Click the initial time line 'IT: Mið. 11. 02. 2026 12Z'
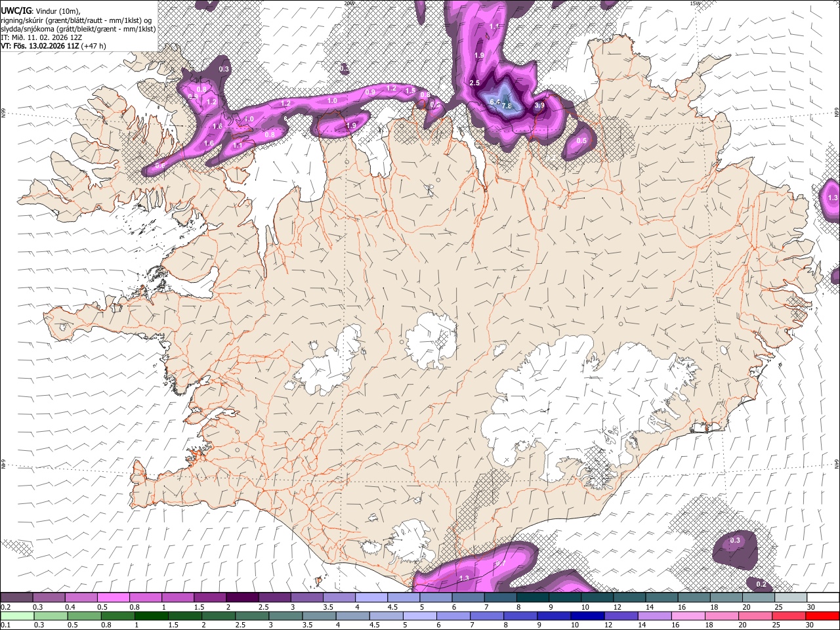840x630 pixels. pos(41,37)
